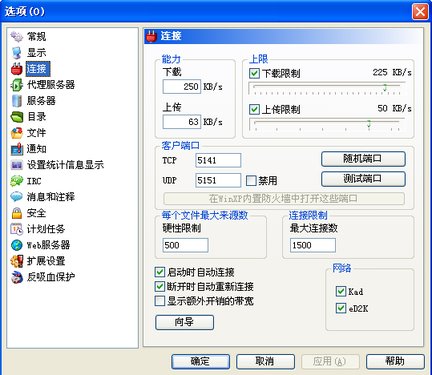
Task: Toggle the Kad network checkbox
Action: click(x=341, y=291)
